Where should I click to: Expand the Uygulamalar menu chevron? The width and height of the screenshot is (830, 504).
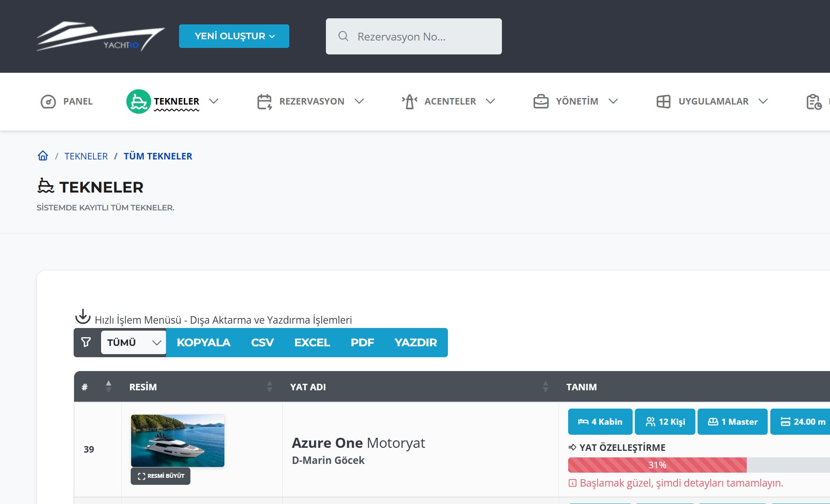[x=763, y=101]
